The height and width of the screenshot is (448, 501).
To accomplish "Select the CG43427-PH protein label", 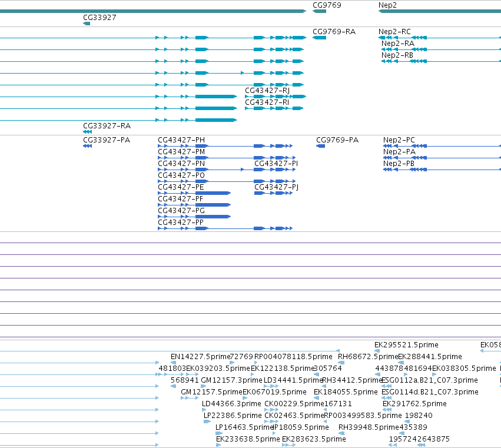I will pyautogui.click(x=181, y=140).
